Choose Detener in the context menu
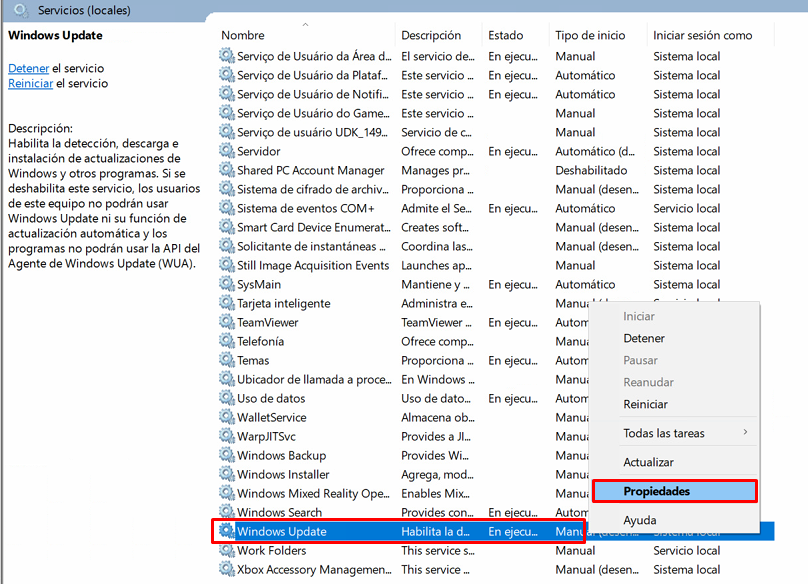The width and height of the screenshot is (808, 584). 644,338
